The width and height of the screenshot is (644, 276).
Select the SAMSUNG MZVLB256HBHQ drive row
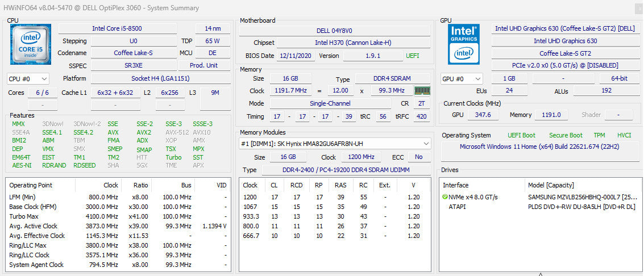pos(540,197)
